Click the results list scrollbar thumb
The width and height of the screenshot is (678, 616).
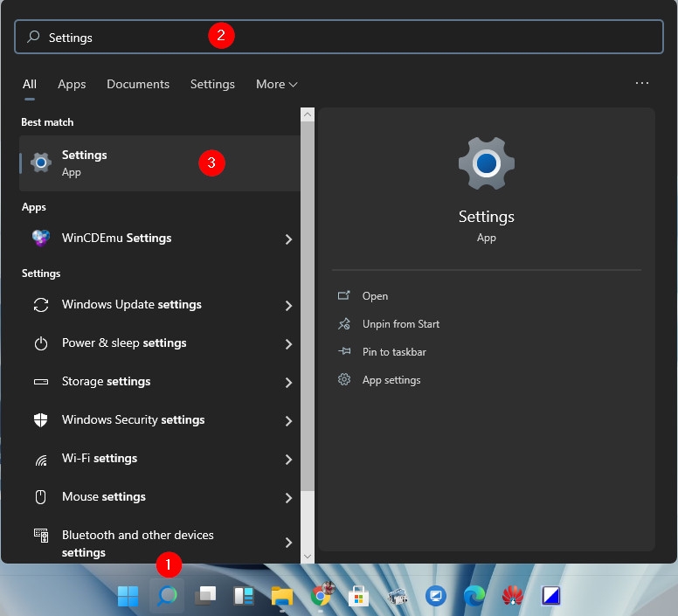click(308, 306)
